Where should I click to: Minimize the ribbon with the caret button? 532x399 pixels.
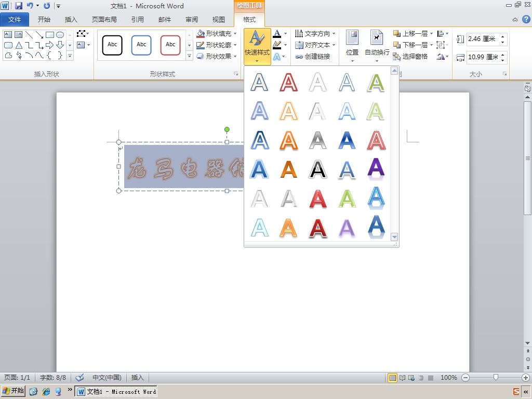515,20
